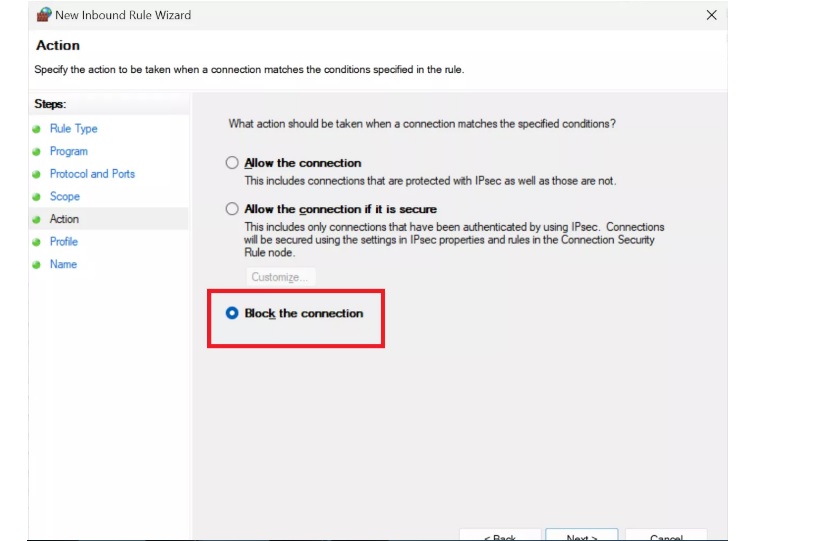Viewport: 818px width, 541px height.
Task: Open the Name step
Action: coord(63,264)
